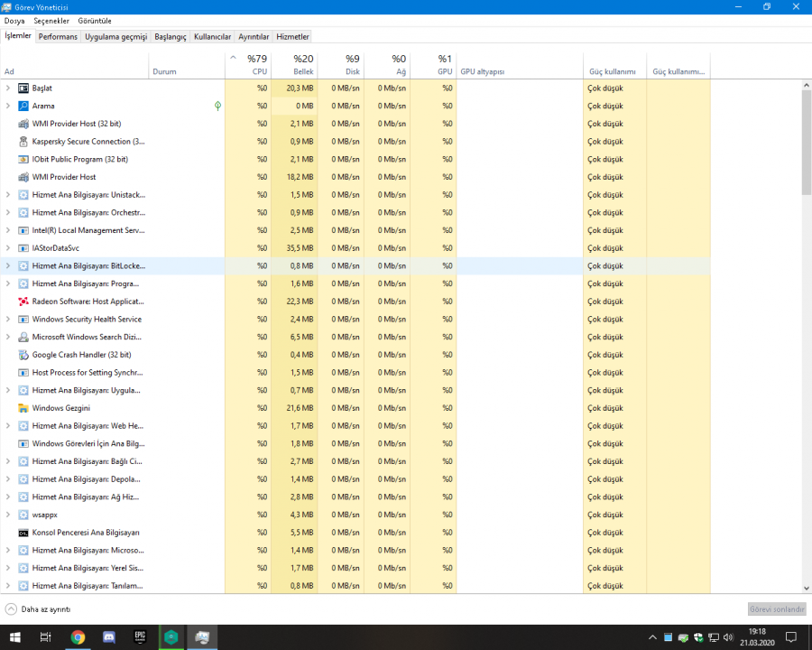Click the Arama process icon

(23, 106)
